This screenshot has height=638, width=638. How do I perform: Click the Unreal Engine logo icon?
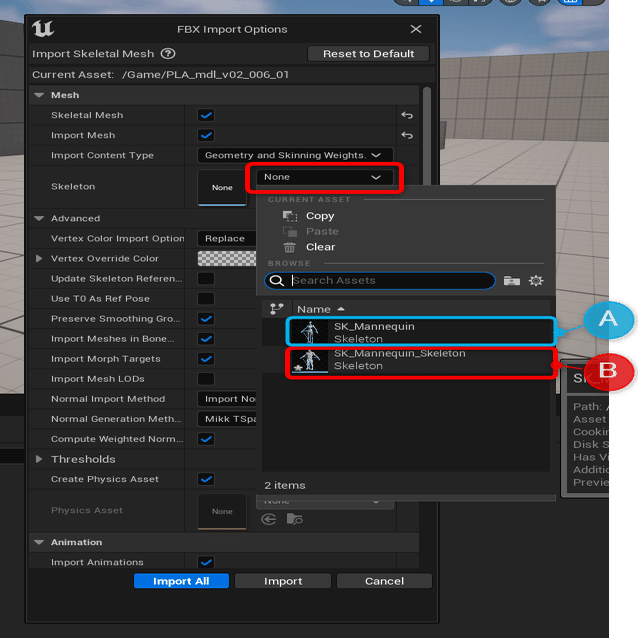(43, 28)
